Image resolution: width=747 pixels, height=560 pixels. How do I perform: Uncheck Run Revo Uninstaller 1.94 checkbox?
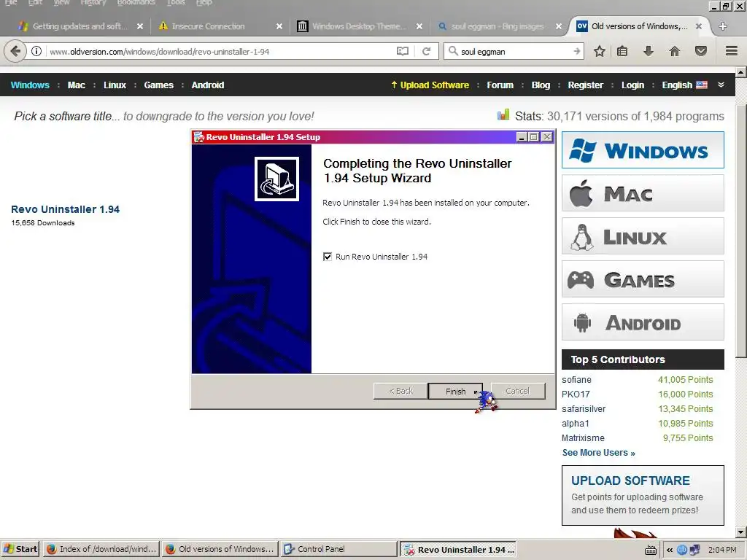[328, 257]
